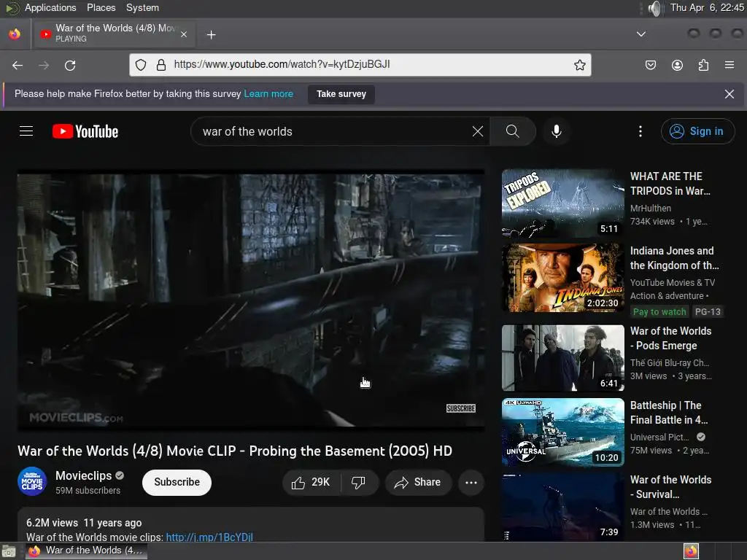Open the YouTube hamburger guide menu
The width and height of the screenshot is (747, 560).
[x=26, y=131]
